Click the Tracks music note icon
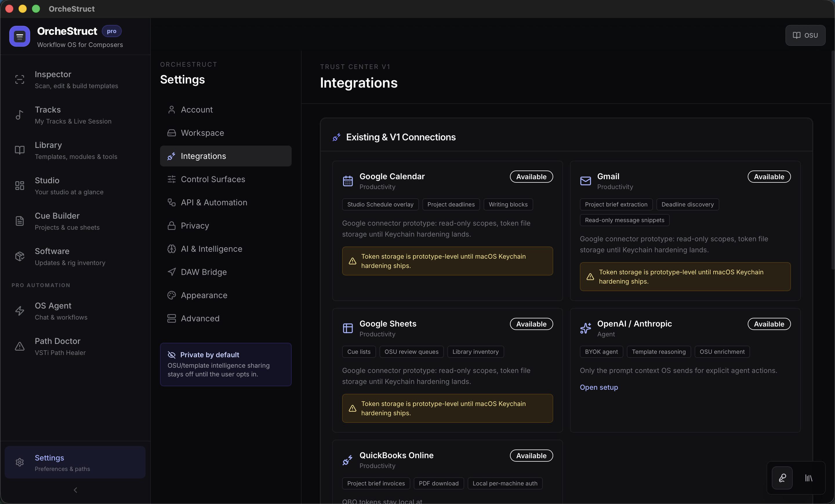 tap(20, 115)
